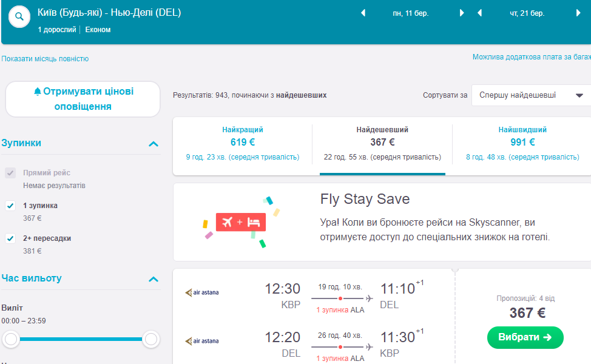Uncheck the '2+ пересадки' filter
Image resolution: width=591 pixels, height=364 pixels.
(10, 238)
